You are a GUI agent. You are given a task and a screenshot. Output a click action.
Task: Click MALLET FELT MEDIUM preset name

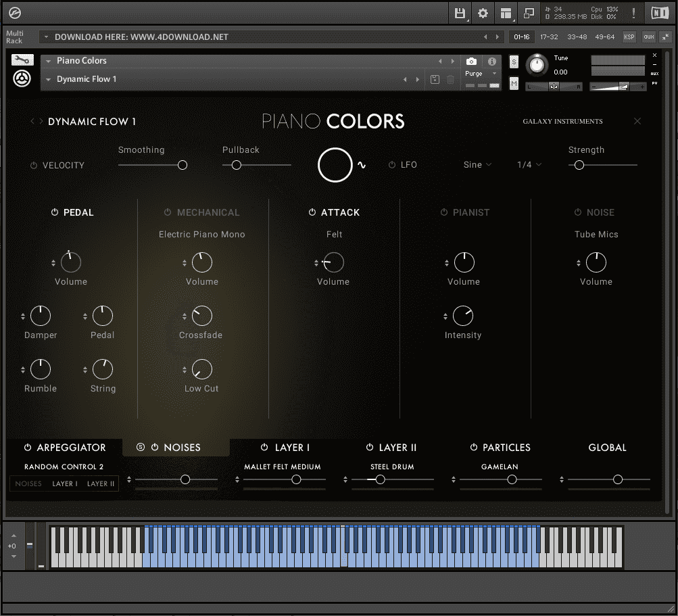[283, 467]
